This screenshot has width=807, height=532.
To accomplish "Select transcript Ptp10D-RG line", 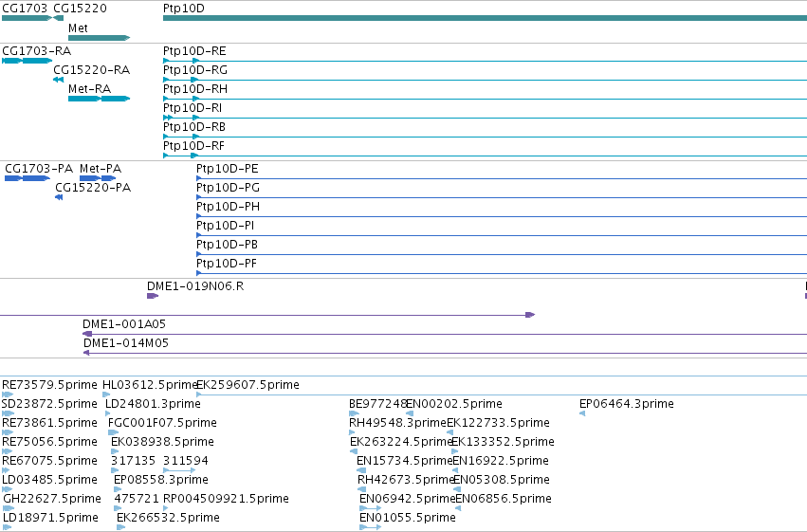I will tap(485, 80).
